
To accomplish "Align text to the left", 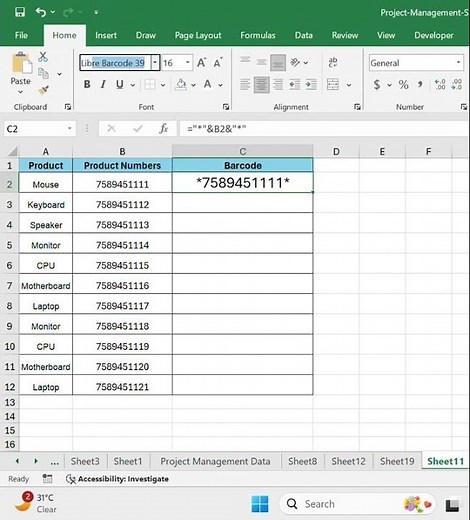I will [x=245, y=84].
